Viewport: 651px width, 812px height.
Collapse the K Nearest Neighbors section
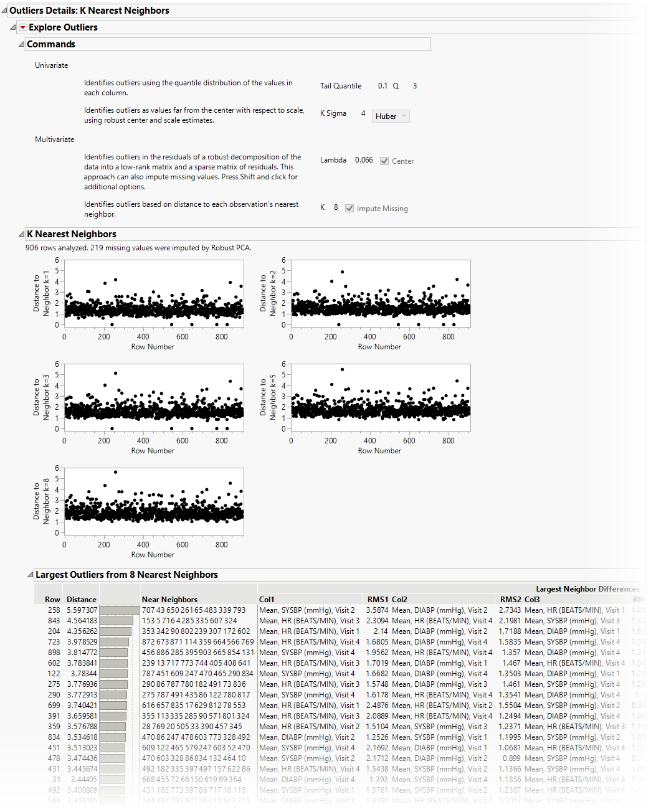(x=22, y=234)
